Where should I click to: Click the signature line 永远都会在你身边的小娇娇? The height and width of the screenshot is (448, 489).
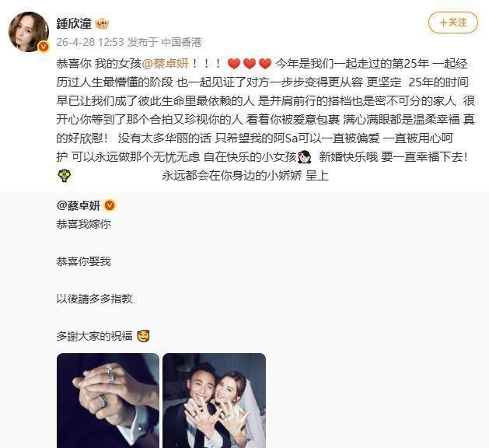(232, 176)
